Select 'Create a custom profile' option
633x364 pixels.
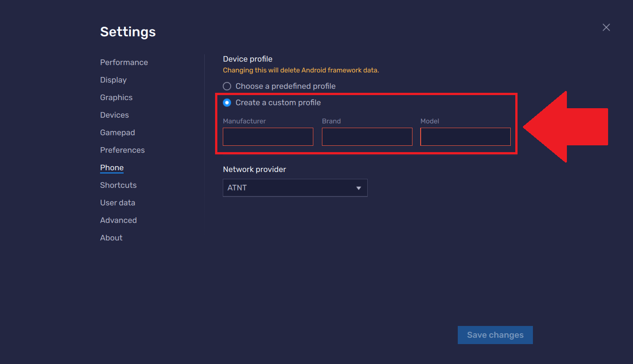click(x=227, y=102)
